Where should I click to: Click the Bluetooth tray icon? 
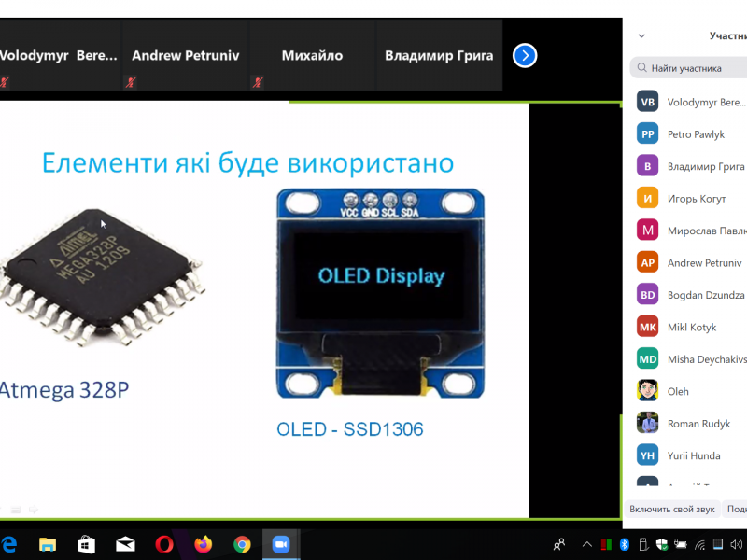point(626,544)
